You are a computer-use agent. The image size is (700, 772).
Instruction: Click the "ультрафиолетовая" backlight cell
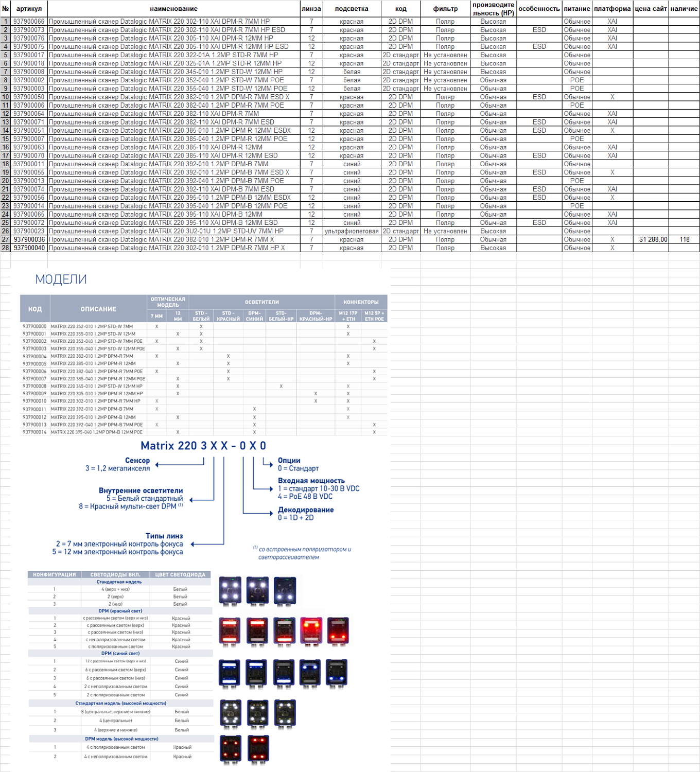352,231
